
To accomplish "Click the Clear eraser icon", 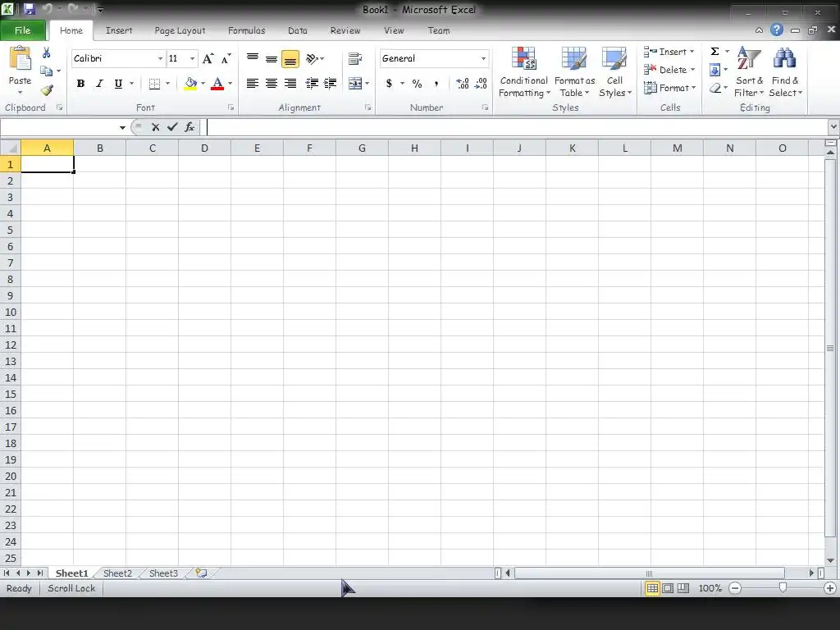I will pyautogui.click(x=715, y=88).
